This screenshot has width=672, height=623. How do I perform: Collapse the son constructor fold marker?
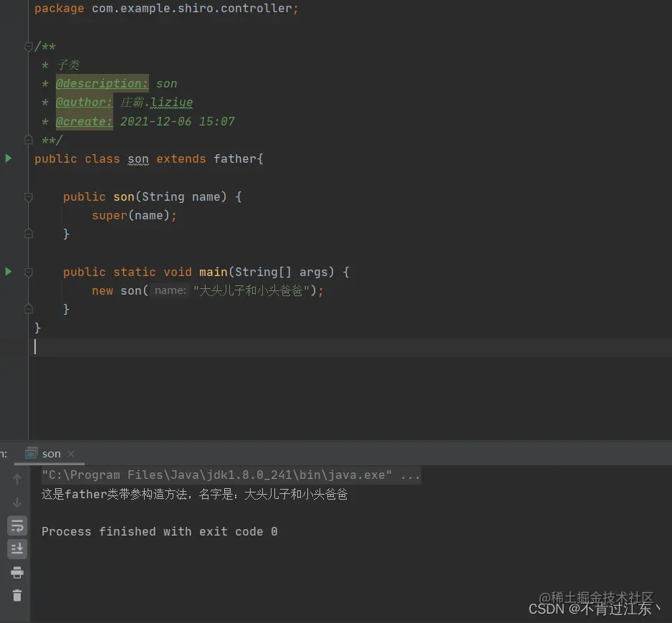tap(28, 197)
